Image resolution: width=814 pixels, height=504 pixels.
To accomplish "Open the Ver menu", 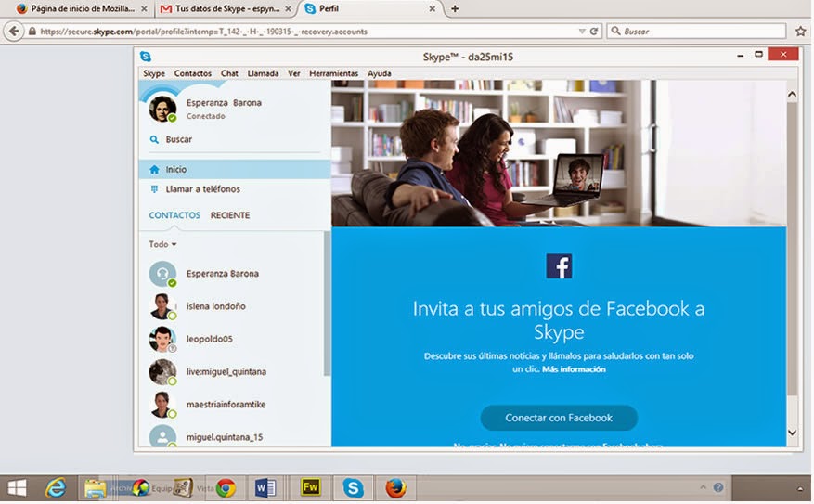I will coord(294,73).
